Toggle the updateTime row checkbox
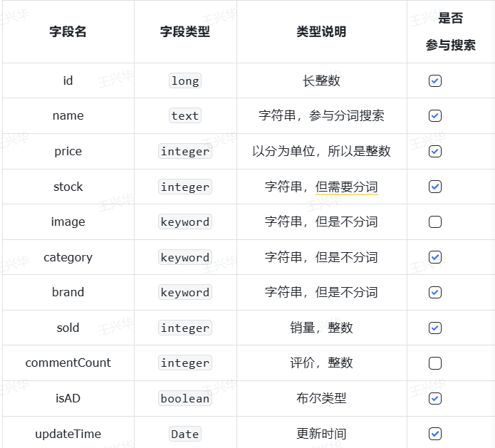 point(435,434)
